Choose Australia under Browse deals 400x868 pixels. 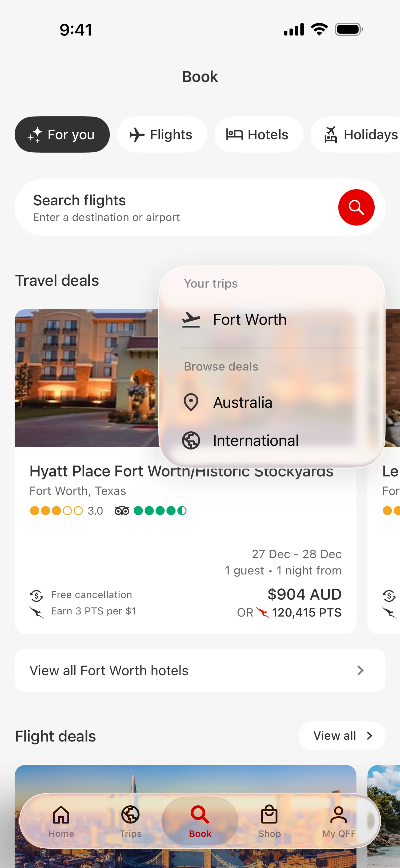(242, 402)
